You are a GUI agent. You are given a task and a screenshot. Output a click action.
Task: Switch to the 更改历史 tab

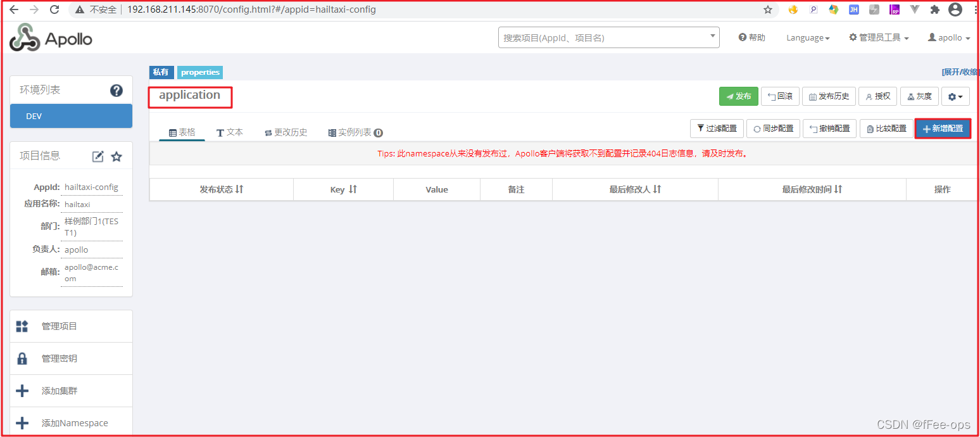coord(286,132)
